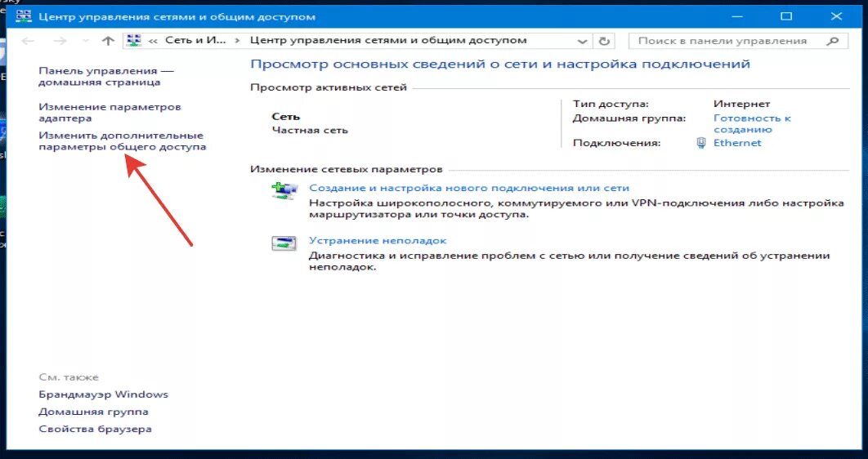Click the 'Подключения:' label
868x459 pixels.
(x=617, y=143)
